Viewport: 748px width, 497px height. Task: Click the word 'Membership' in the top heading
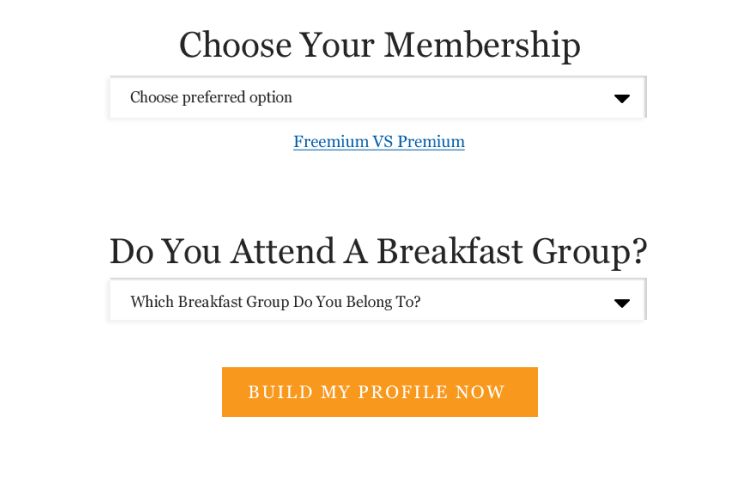[483, 44]
